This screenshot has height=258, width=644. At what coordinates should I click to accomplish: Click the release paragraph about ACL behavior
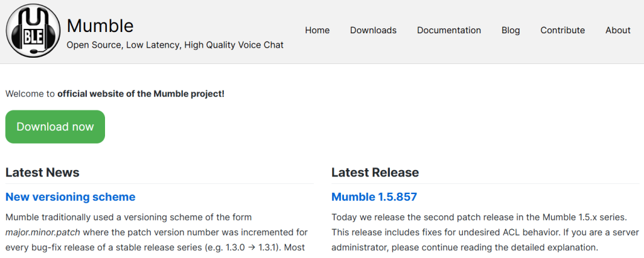pos(485,232)
